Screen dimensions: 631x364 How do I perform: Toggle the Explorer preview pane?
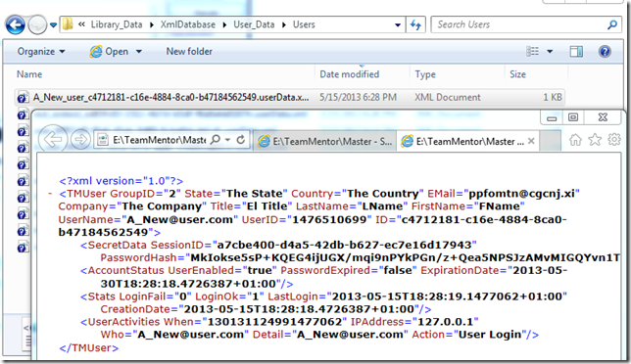pos(576,52)
